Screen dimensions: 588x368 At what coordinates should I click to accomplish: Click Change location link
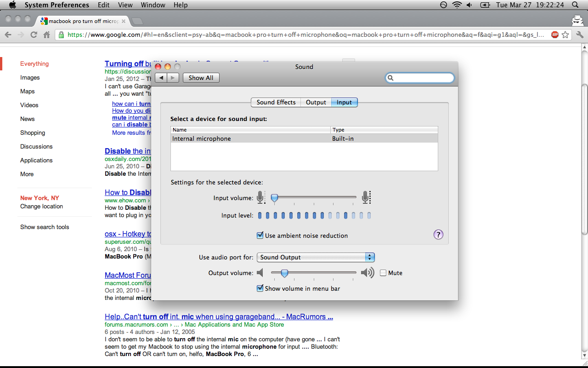(x=41, y=206)
